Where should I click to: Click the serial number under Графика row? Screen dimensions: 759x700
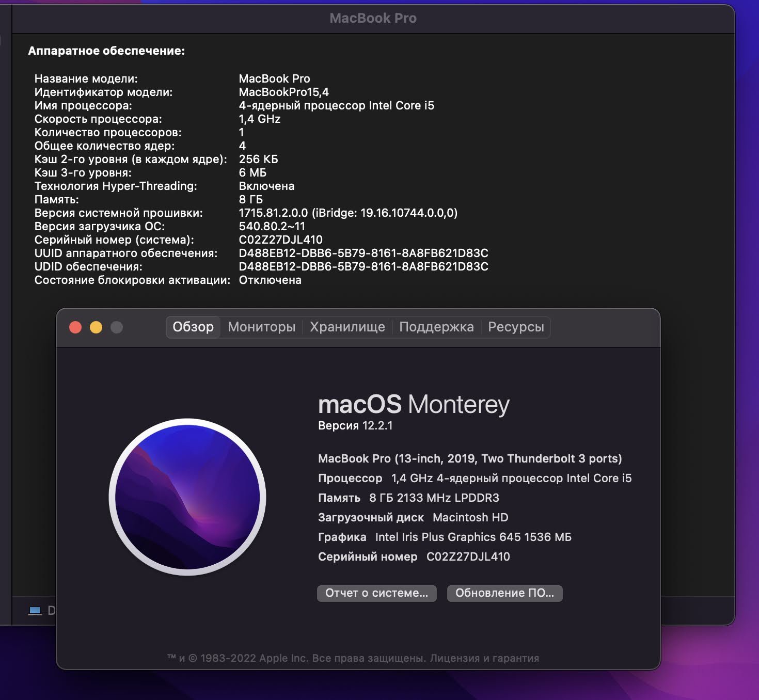coord(468,556)
